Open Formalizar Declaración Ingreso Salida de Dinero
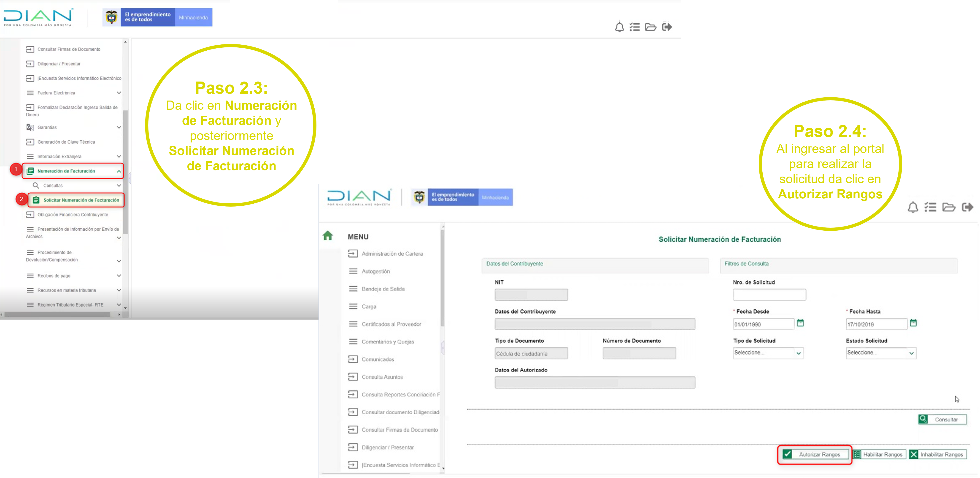Image resolution: width=980 pixels, height=478 pixels. pos(72,111)
